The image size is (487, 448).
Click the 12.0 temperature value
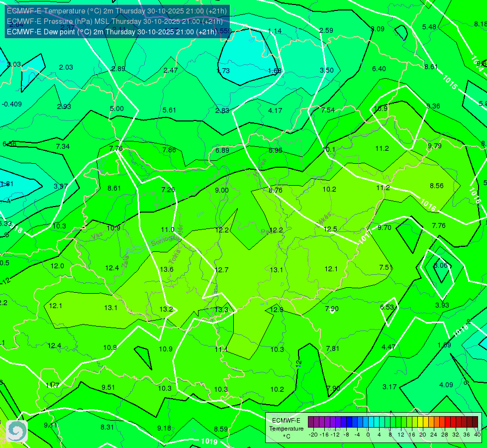pyautogui.click(x=57, y=266)
